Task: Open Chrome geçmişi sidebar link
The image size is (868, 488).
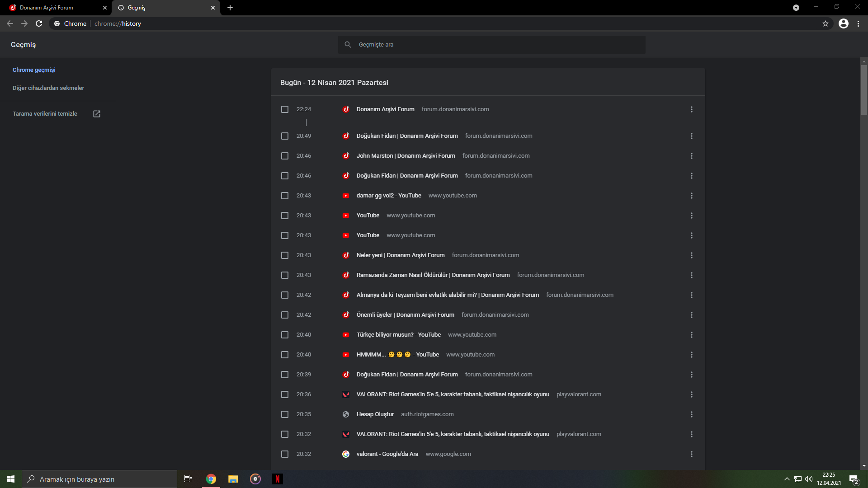Action: pyautogui.click(x=34, y=70)
